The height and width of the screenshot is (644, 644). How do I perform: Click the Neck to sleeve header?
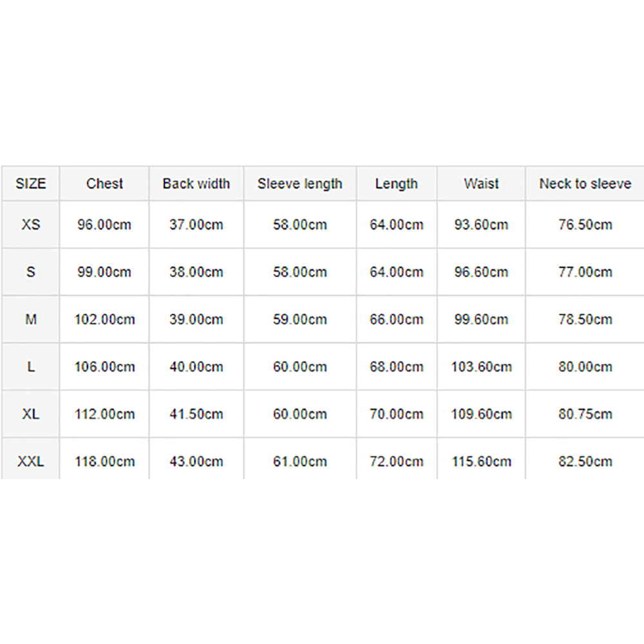click(x=585, y=184)
